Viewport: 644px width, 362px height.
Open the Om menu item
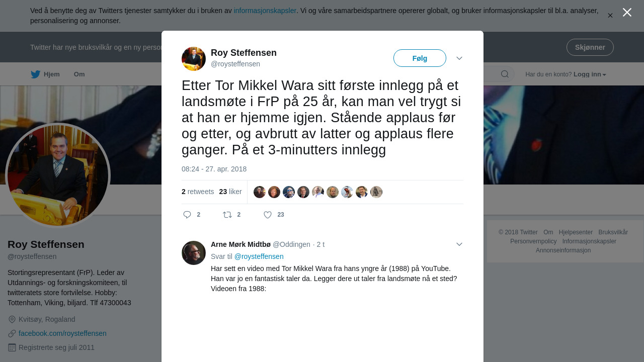click(x=79, y=74)
